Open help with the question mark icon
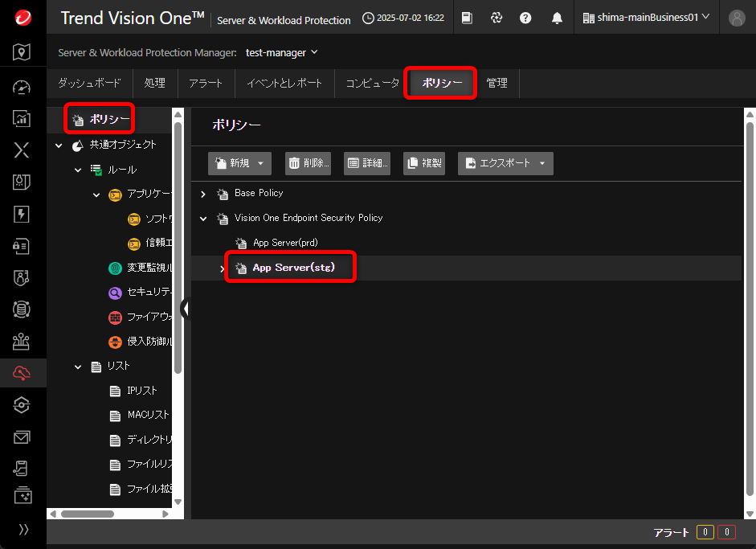 tap(525, 18)
